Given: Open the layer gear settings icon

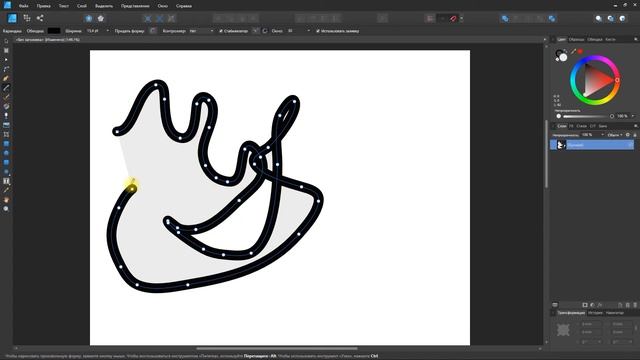Looking at the screenshot, I should click(628, 135).
